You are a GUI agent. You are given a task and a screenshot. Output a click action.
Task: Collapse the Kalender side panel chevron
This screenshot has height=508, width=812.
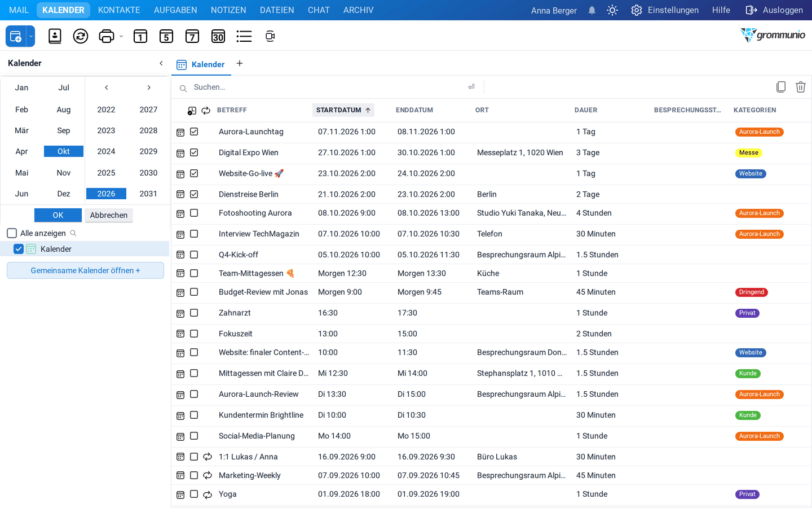[161, 63]
